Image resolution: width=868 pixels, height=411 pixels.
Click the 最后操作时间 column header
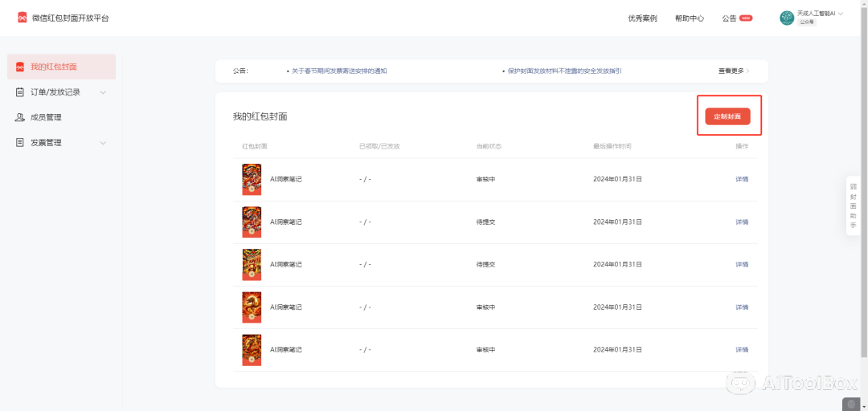point(612,147)
